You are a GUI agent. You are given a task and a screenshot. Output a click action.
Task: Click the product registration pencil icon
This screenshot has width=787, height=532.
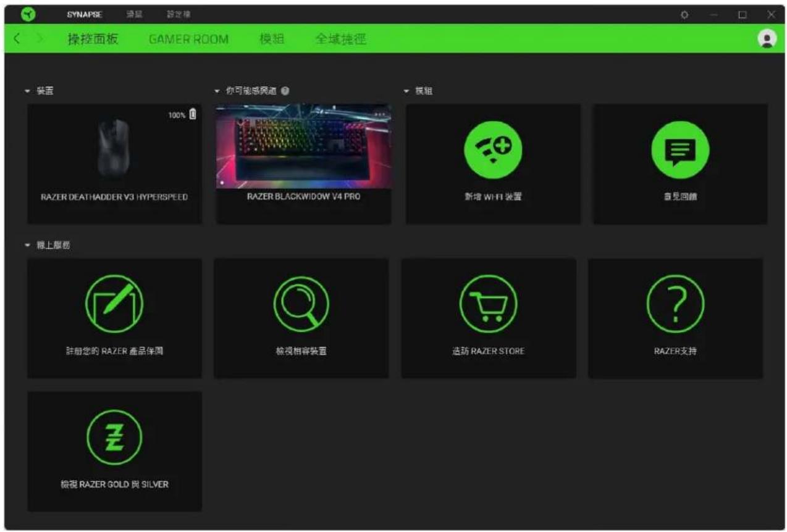click(114, 304)
